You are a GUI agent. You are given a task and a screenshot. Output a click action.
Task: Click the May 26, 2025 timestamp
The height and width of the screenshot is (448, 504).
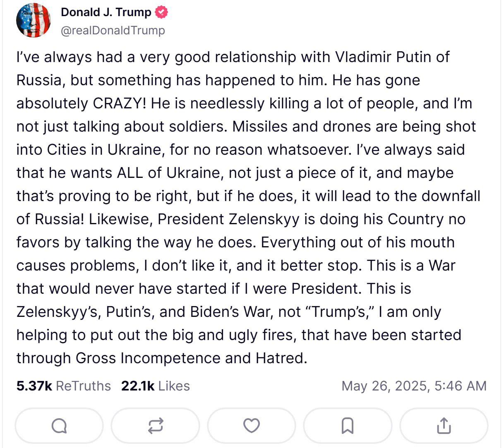click(x=414, y=386)
